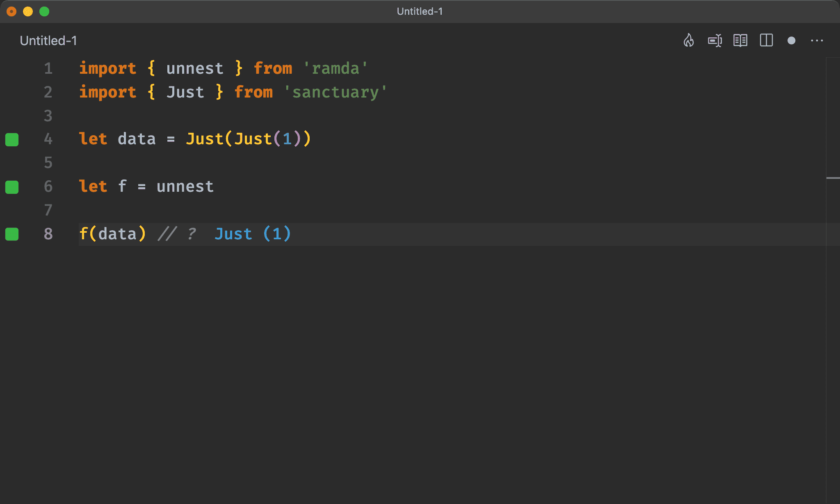Screen dimensions: 840x504
Task: Click 'unnest' assignment value on line 6
Action: (x=185, y=187)
